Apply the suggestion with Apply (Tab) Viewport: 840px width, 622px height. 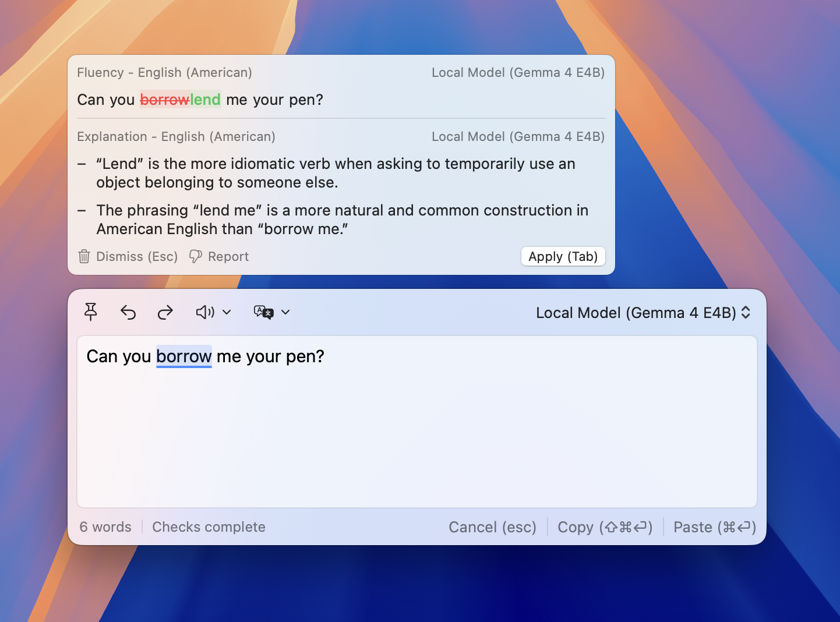tap(563, 257)
